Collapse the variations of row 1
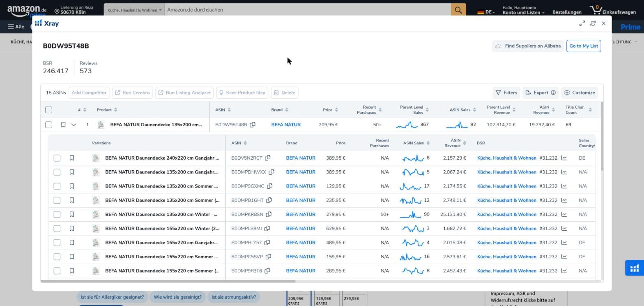 pyautogui.click(x=74, y=125)
